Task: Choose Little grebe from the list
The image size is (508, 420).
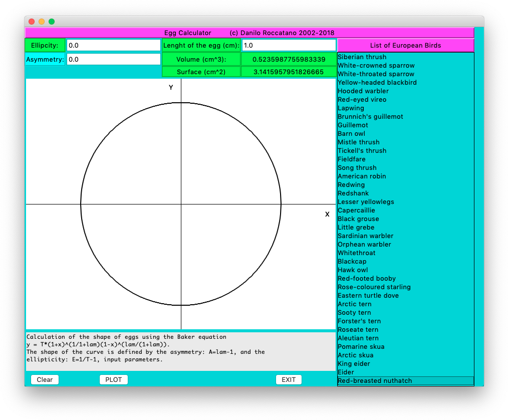Action: pyautogui.click(x=356, y=228)
